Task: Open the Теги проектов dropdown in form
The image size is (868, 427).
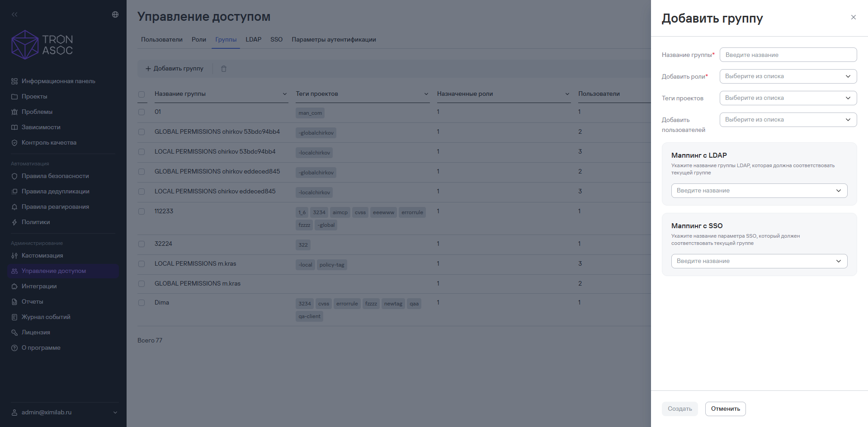Action: (788, 98)
